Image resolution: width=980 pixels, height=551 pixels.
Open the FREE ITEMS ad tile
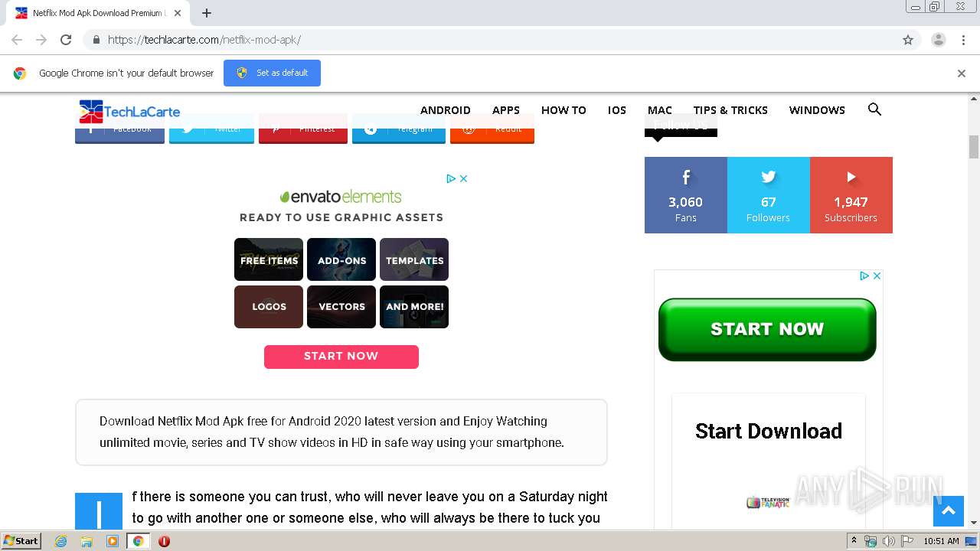point(269,259)
